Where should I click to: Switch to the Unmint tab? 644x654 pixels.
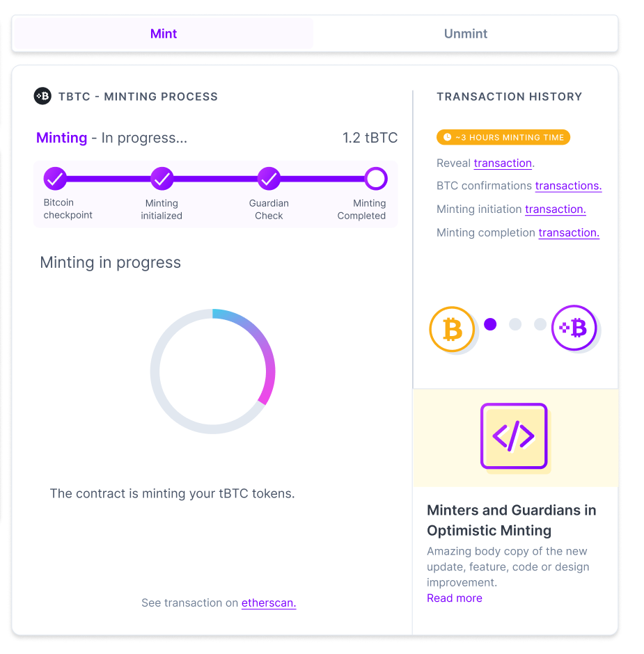tap(465, 33)
